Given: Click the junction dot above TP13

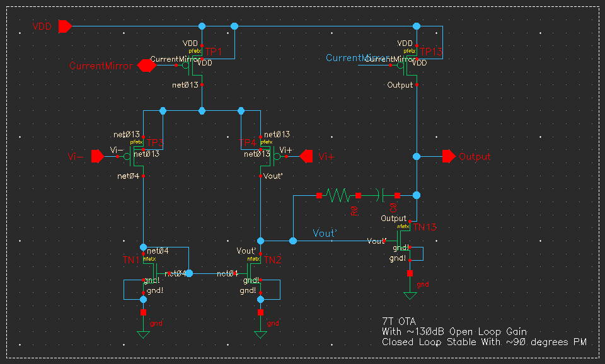Looking at the screenshot, I should coord(417,26).
